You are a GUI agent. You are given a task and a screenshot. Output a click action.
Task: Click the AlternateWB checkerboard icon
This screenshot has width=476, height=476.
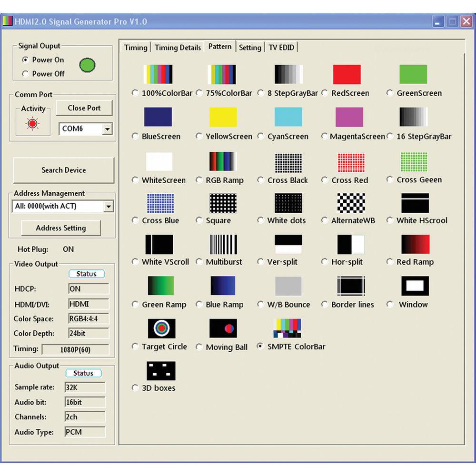click(x=351, y=203)
